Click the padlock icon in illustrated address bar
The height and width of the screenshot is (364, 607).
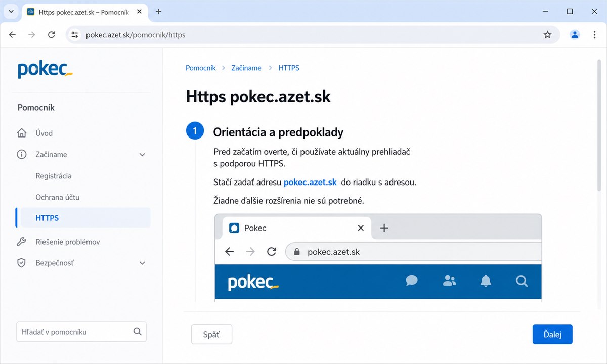point(297,252)
